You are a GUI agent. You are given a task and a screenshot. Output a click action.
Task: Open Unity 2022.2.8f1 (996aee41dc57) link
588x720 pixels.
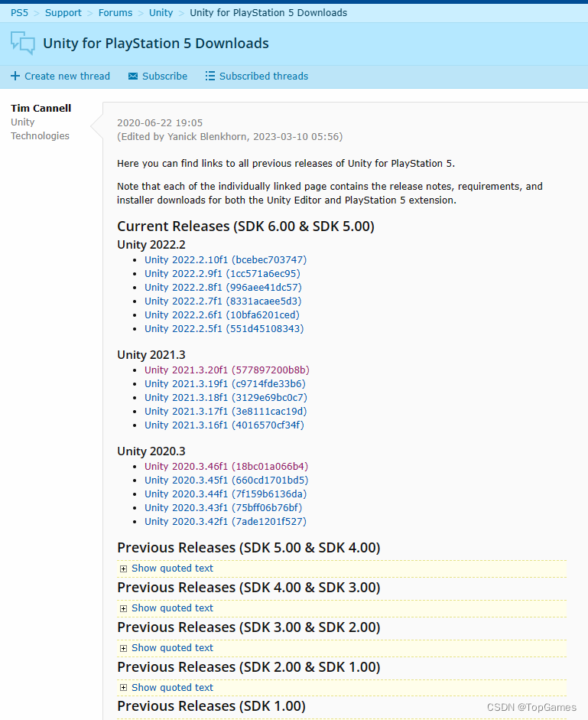click(223, 288)
